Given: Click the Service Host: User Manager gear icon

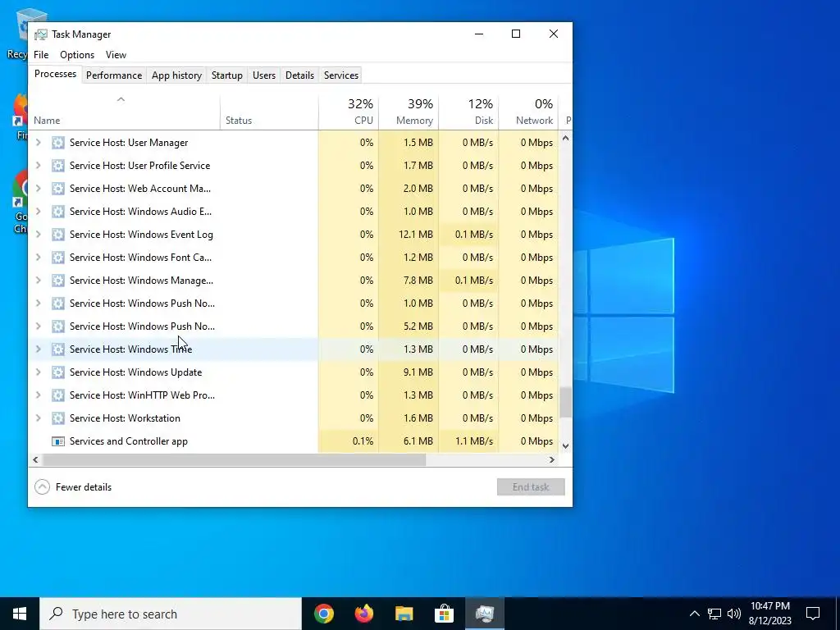Looking at the screenshot, I should 58,143.
